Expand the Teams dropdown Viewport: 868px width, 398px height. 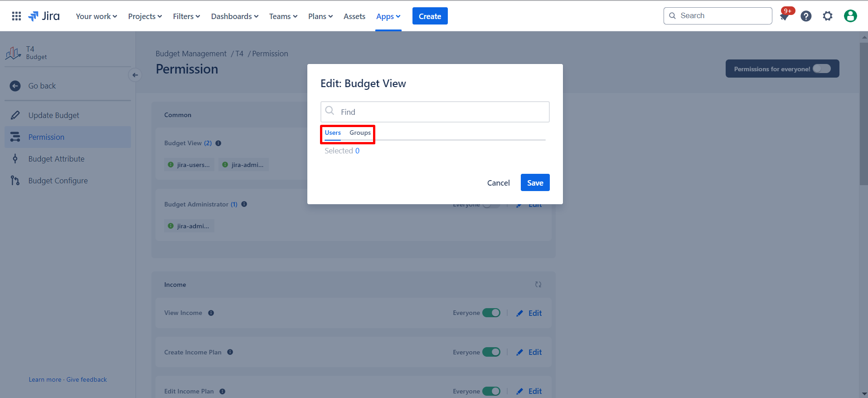(x=283, y=16)
